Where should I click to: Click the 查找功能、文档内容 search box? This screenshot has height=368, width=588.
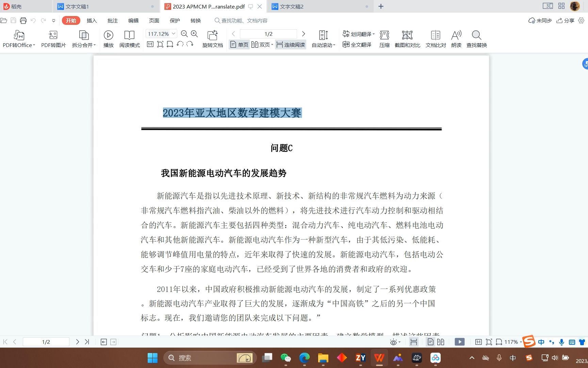pos(241,20)
